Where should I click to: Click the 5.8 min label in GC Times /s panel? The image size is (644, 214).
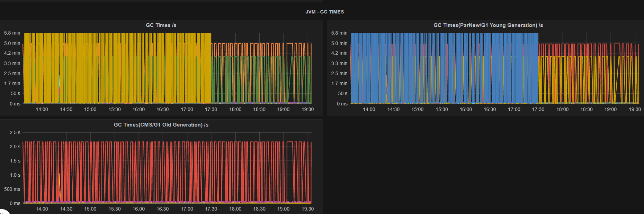[x=12, y=33]
